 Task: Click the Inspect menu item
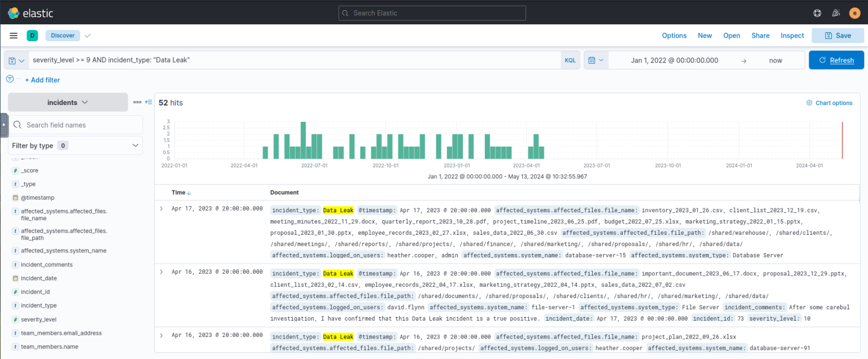tap(792, 35)
